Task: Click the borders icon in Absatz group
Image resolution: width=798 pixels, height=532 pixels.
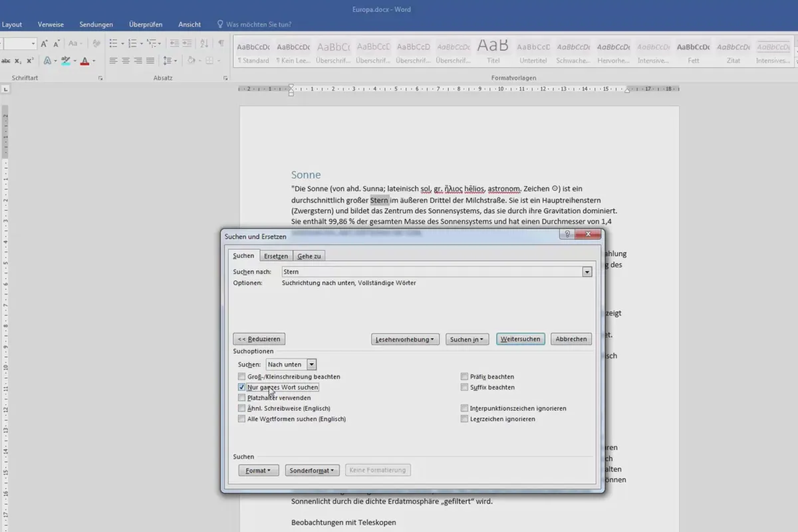Action: (x=209, y=61)
